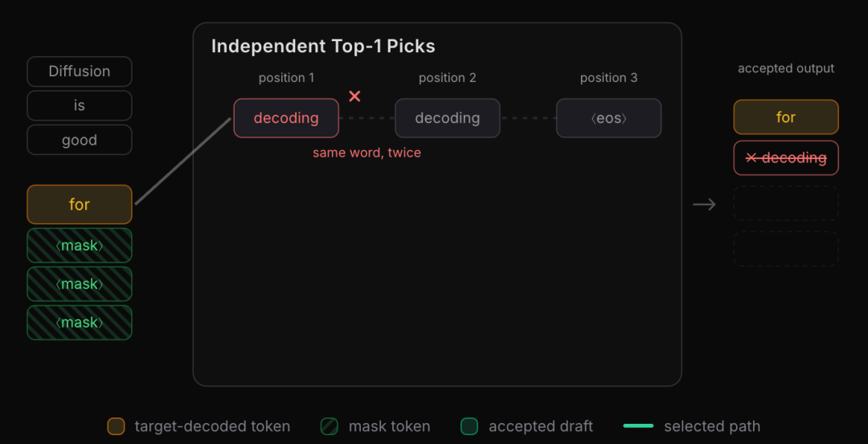Screen dimensions: 868x444
Task: Click the green selected path legend line
Action: tap(638, 426)
